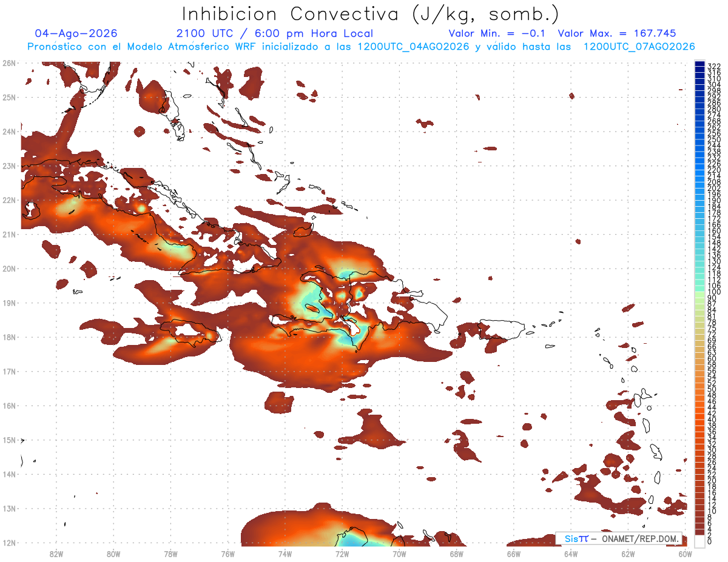Click the 76W longitude label
The height and width of the screenshot is (562, 728).
[x=227, y=554]
